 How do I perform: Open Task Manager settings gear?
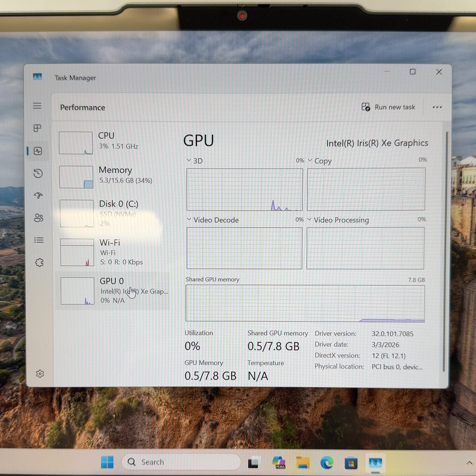tap(40, 374)
